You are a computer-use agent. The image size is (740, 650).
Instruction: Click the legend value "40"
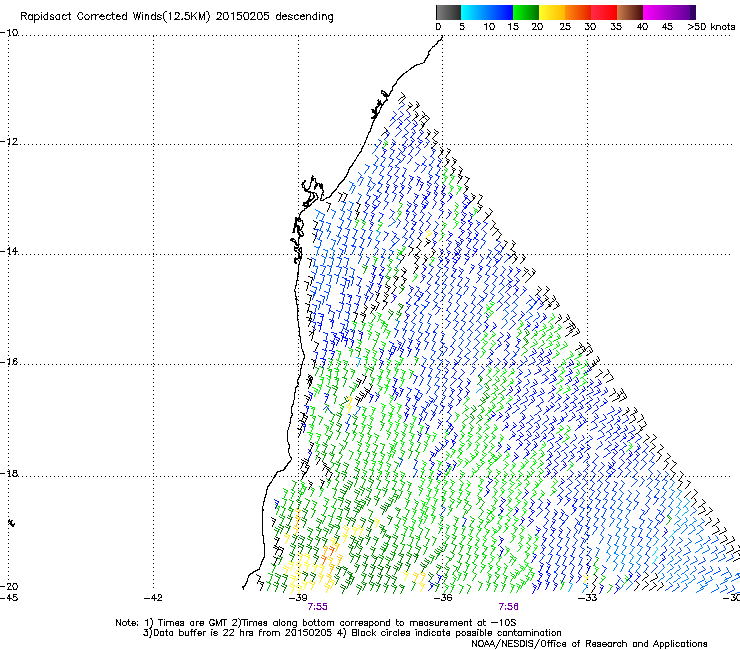[642, 27]
